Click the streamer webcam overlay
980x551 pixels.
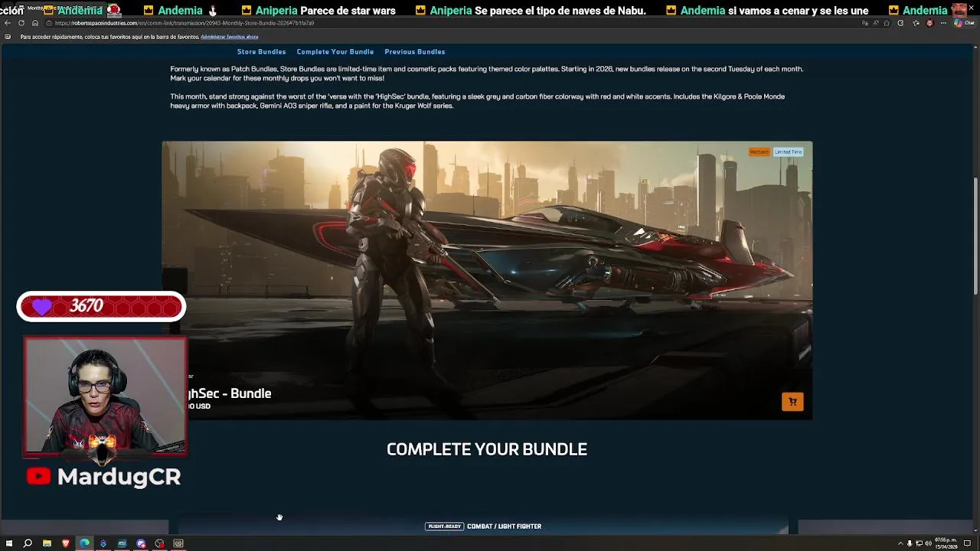point(106,396)
